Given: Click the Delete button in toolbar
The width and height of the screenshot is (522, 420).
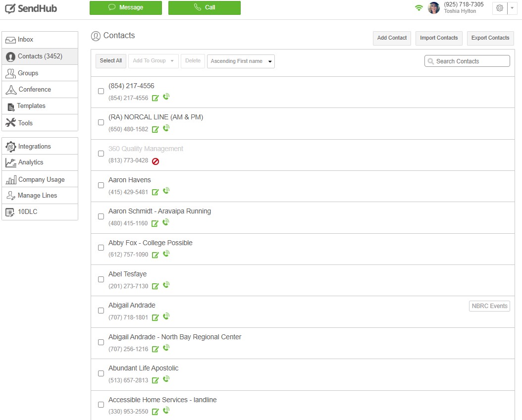Looking at the screenshot, I should click(193, 61).
